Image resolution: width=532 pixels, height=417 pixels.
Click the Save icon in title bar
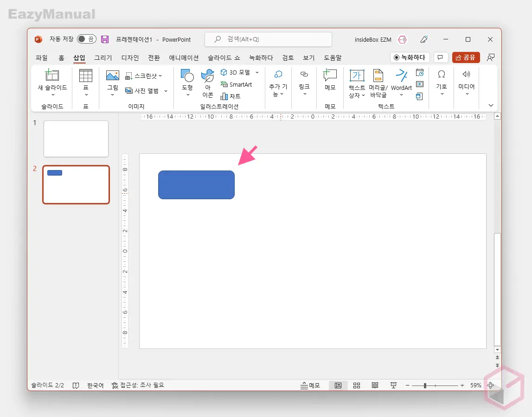tap(105, 39)
